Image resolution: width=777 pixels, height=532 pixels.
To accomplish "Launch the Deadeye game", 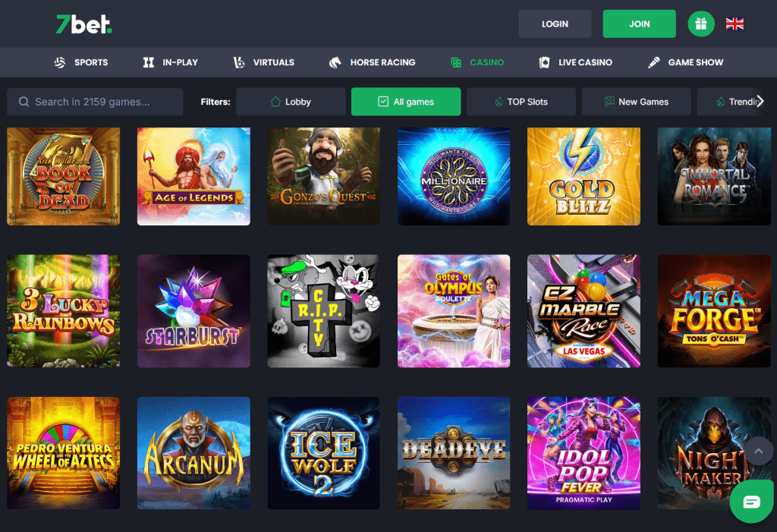I will point(454,453).
